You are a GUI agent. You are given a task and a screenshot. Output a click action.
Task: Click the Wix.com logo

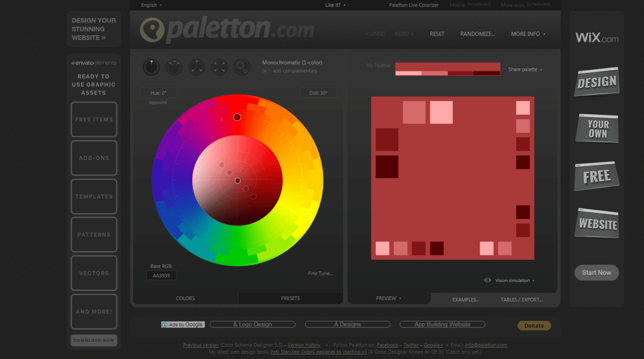pos(596,38)
